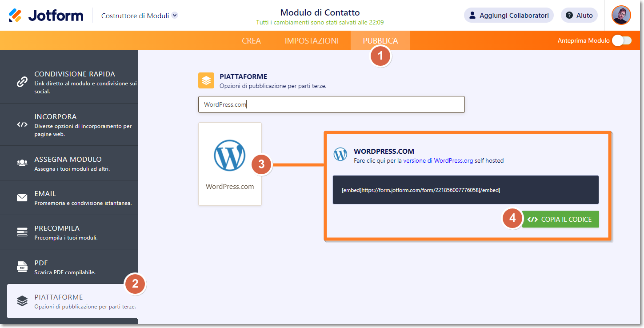Screen dimensions: 644x328
Task: Click the yellow Piattaforme header icon
Action: tap(206, 81)
